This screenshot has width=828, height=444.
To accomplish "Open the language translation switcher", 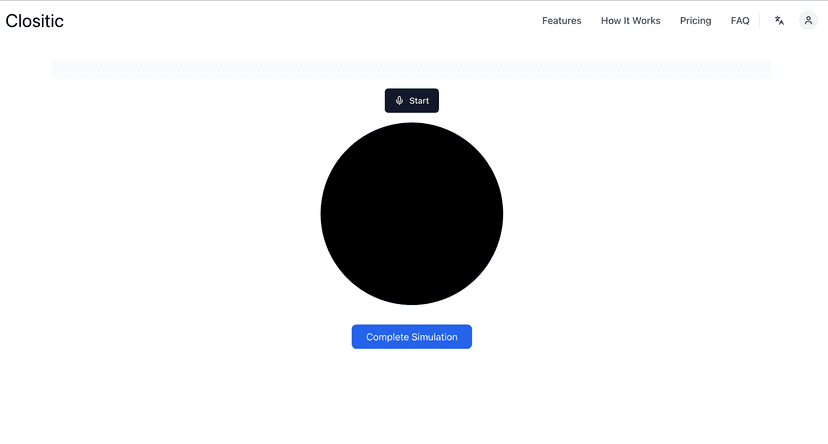I will tap(779, 20).
